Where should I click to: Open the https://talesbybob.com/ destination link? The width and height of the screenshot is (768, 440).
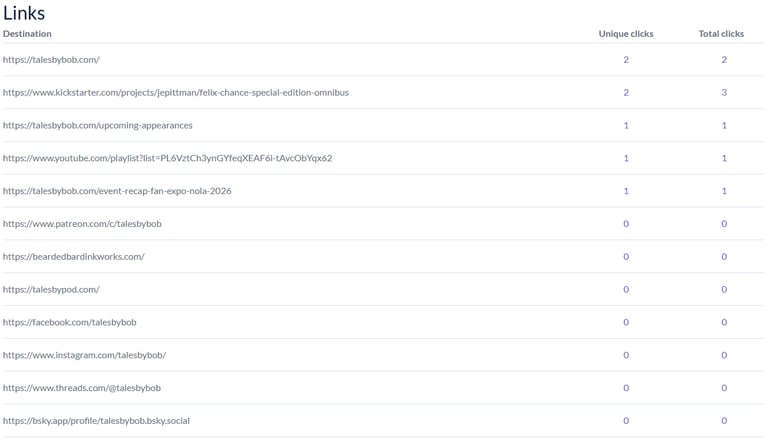(51, 60)
